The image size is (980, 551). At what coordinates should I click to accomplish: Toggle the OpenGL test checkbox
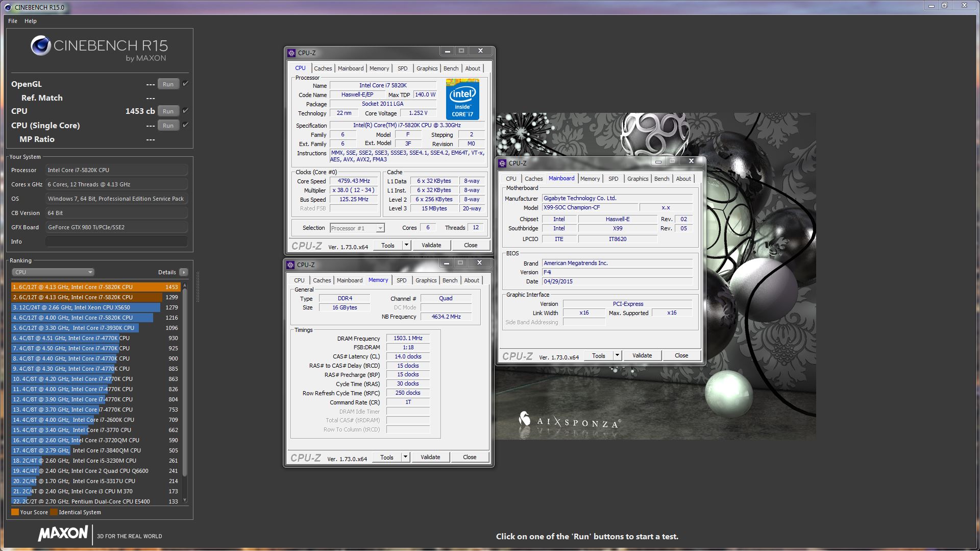[x=185, y=84]
